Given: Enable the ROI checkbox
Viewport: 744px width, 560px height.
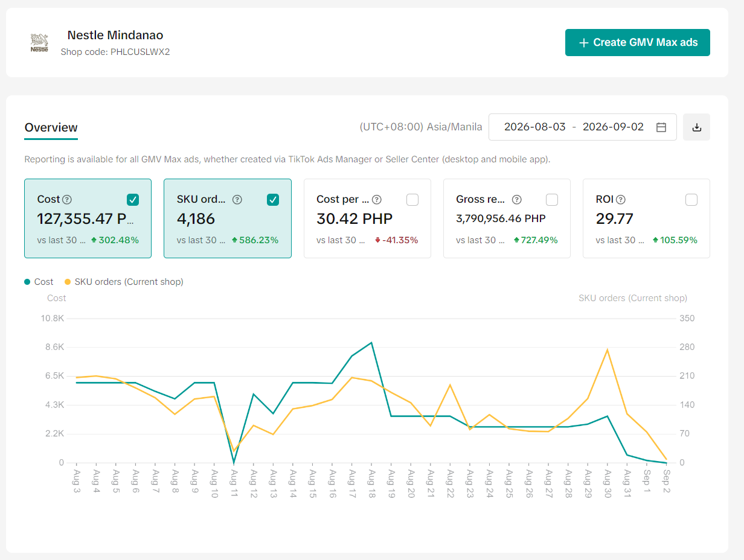Looking at the screenshot, I should 691,200.
